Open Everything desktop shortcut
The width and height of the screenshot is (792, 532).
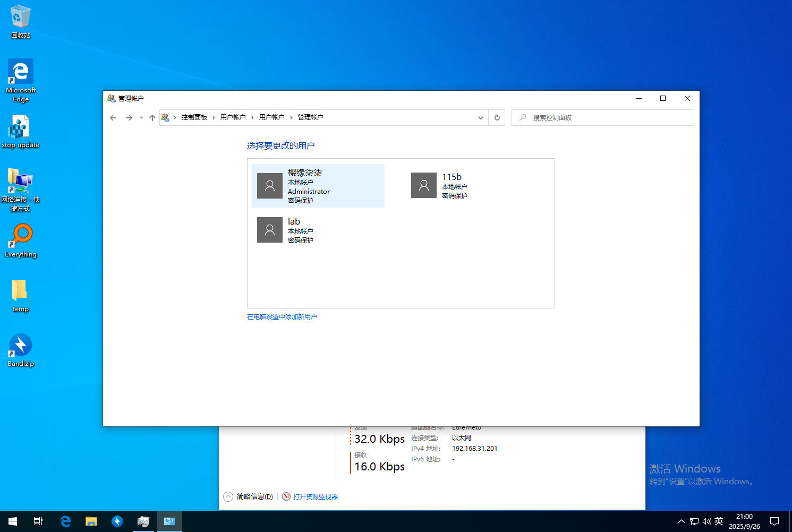tap(21, 241)
